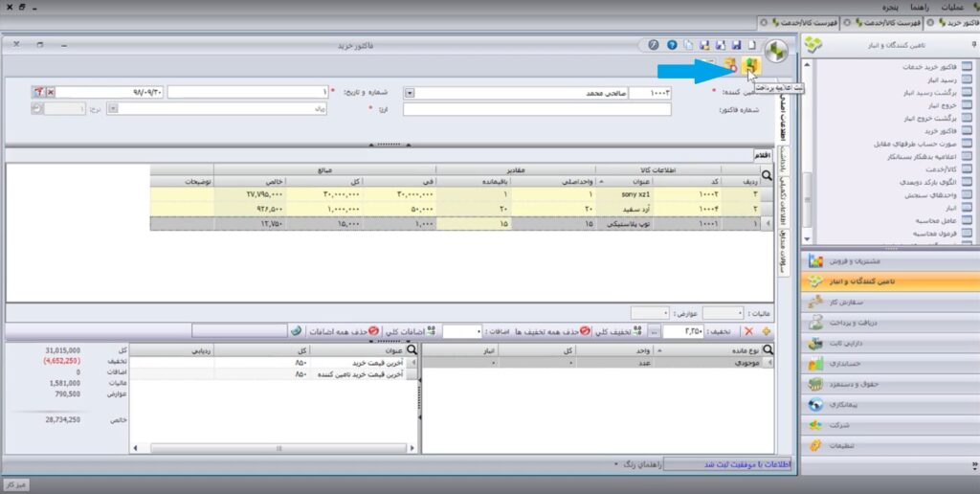Open الگوی بارکد دوبعدی item
Image resolution: width=980 pixels, height=494 pixels.
tap(928, 182)
